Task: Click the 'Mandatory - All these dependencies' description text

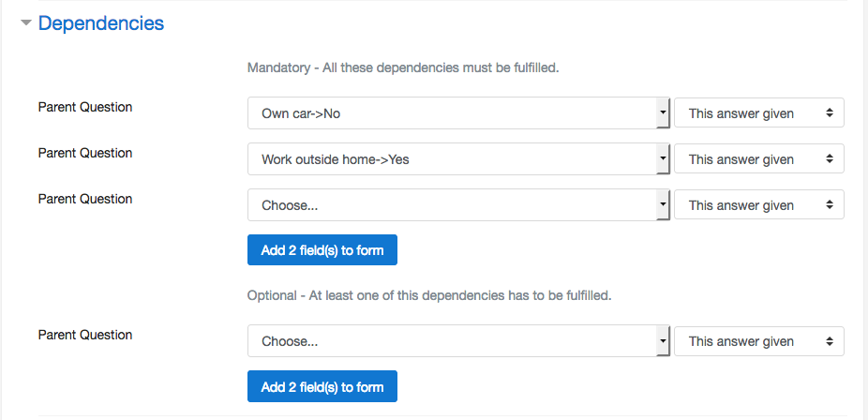Action: (x=403, y=67)
